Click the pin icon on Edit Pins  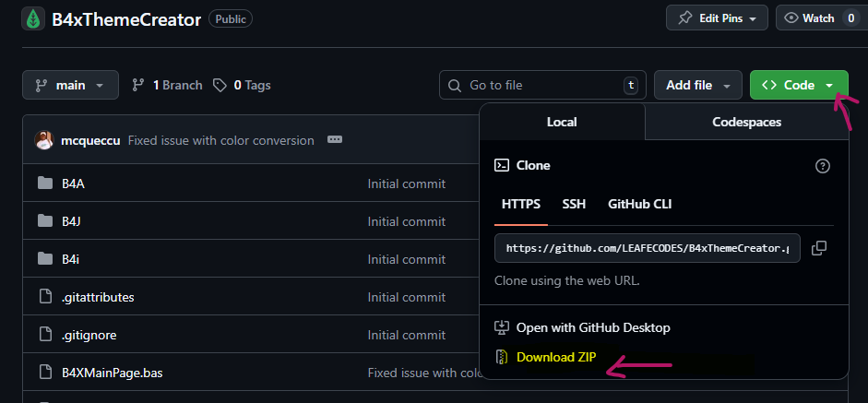pos(684,18)
